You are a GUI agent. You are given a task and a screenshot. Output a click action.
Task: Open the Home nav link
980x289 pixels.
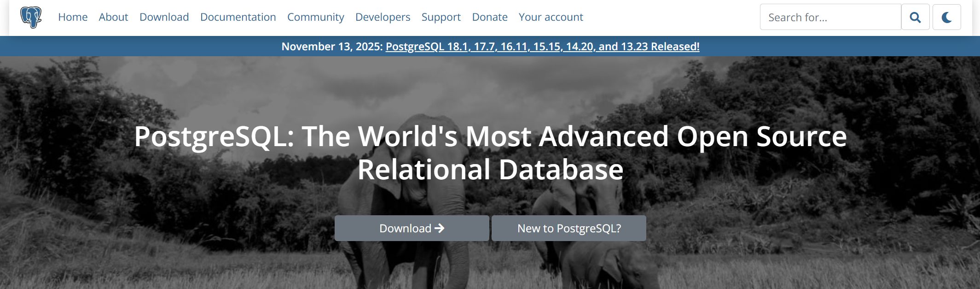pos(73,17)
